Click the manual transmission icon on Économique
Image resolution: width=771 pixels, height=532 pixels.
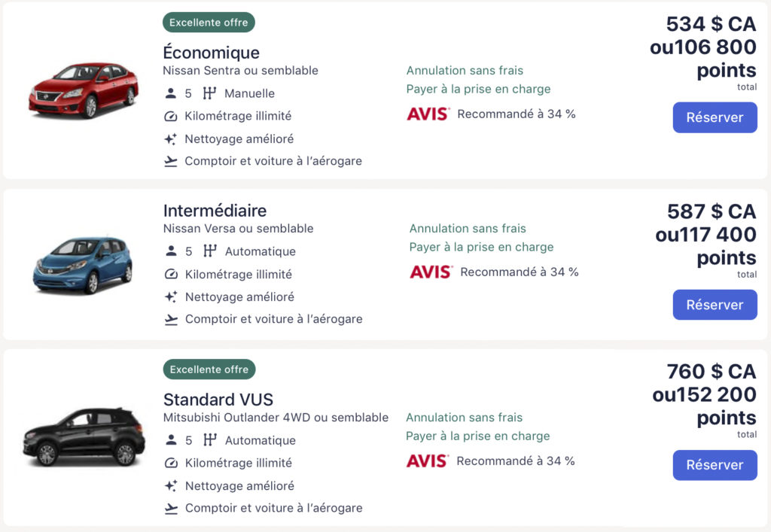[x=209, y=93]
